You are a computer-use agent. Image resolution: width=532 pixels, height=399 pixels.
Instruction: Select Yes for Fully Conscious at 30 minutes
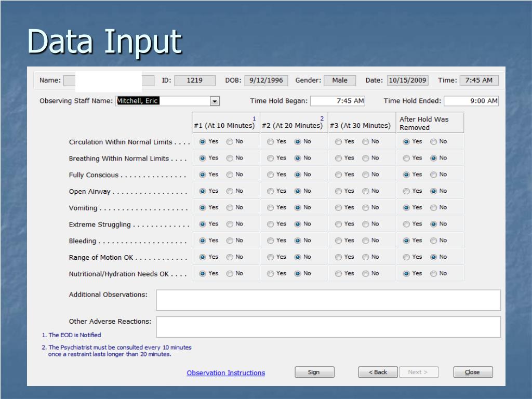pos(338,175)
